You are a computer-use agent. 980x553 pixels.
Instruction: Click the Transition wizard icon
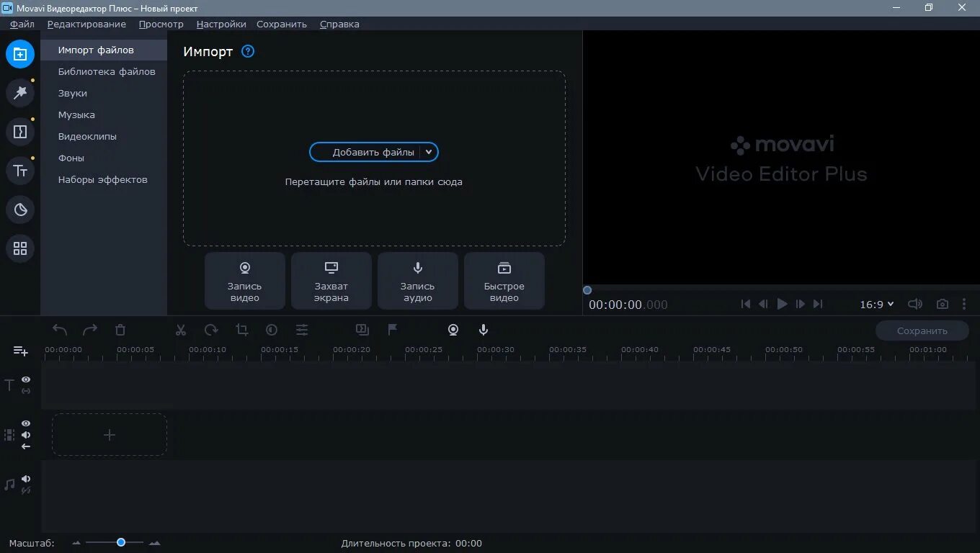coord(362,330)
